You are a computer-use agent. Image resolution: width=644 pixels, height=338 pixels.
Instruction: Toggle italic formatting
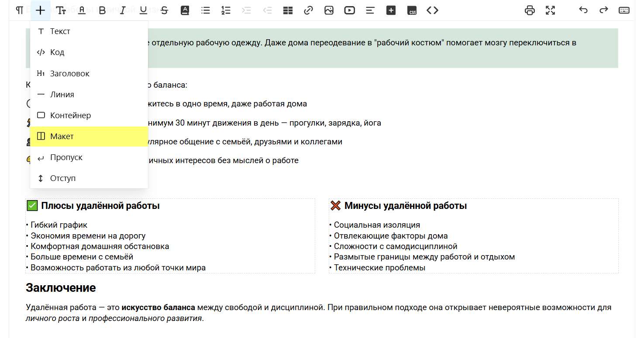(x=123, y=10)
